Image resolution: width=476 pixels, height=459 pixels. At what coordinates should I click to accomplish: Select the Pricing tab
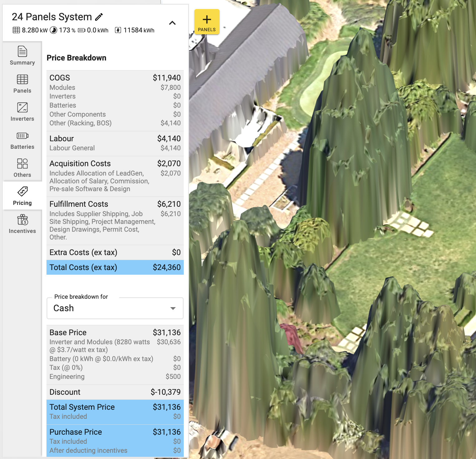click(x=22, y=196)
